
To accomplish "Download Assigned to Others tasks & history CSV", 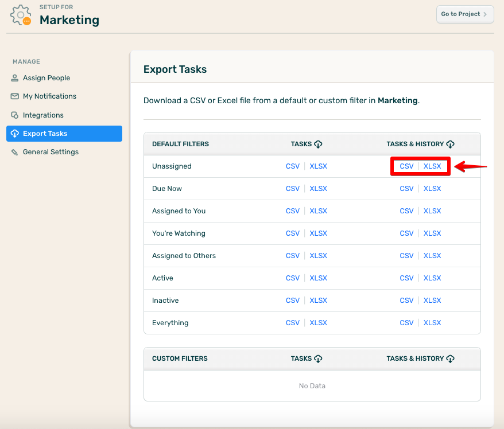I will [x=406, y=256].
